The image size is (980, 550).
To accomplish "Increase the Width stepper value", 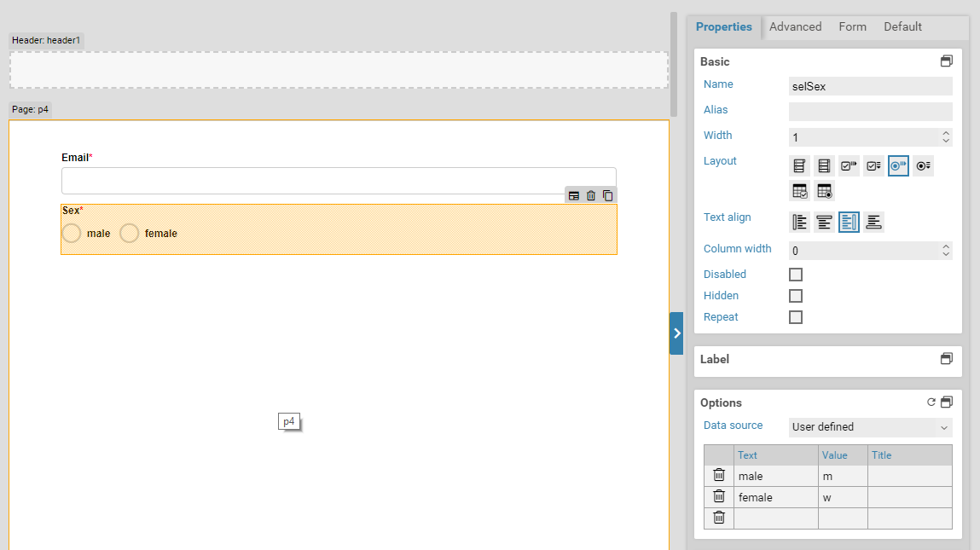I will pyautogui.click(x=945, y=133).
